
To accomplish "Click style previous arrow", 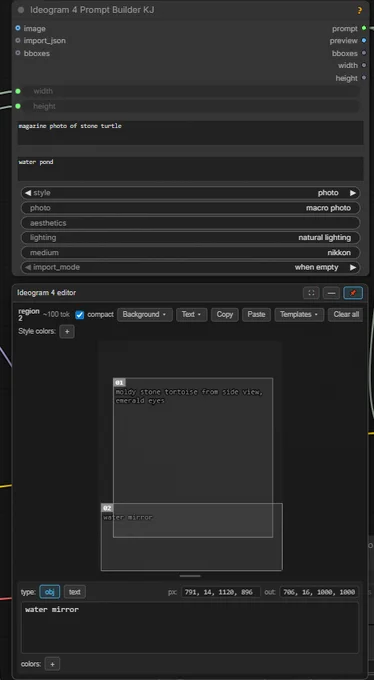I will (x=28, y=193).
